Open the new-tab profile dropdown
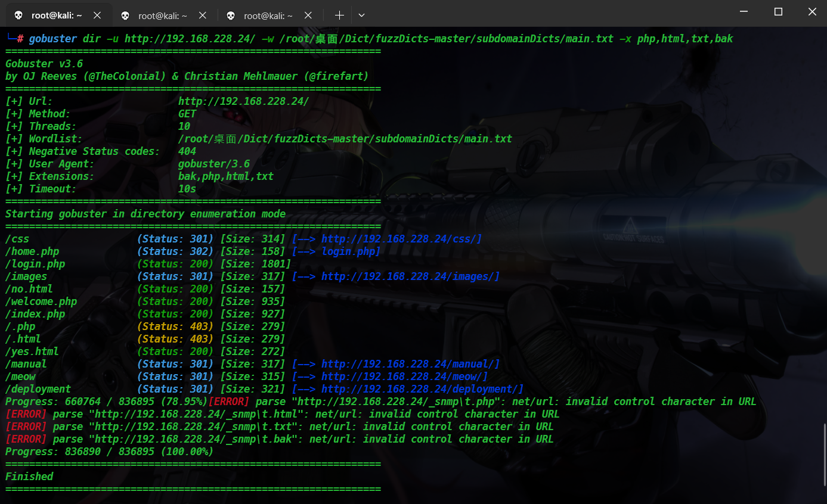Screen dimensions: 827x504 361,15
